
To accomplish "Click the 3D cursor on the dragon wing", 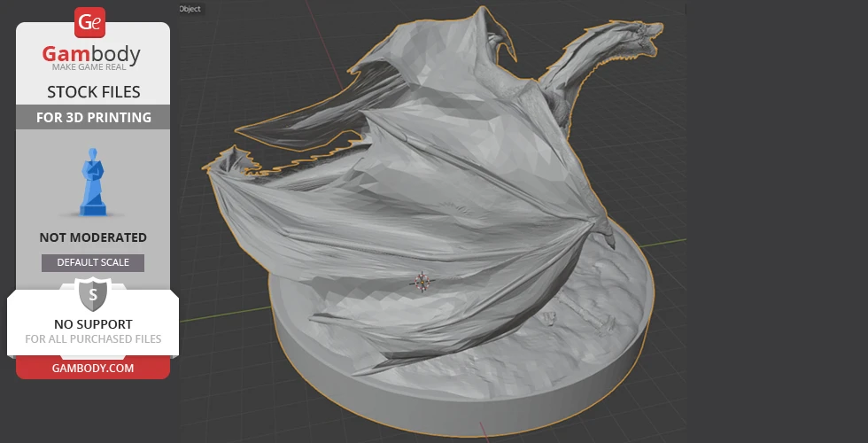I will pos(422,282).
